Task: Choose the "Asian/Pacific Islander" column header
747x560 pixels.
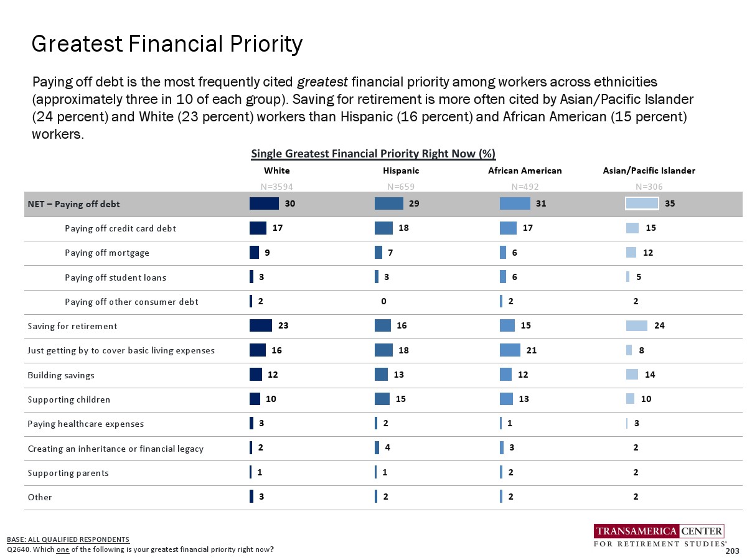Action: click(649, 170)
